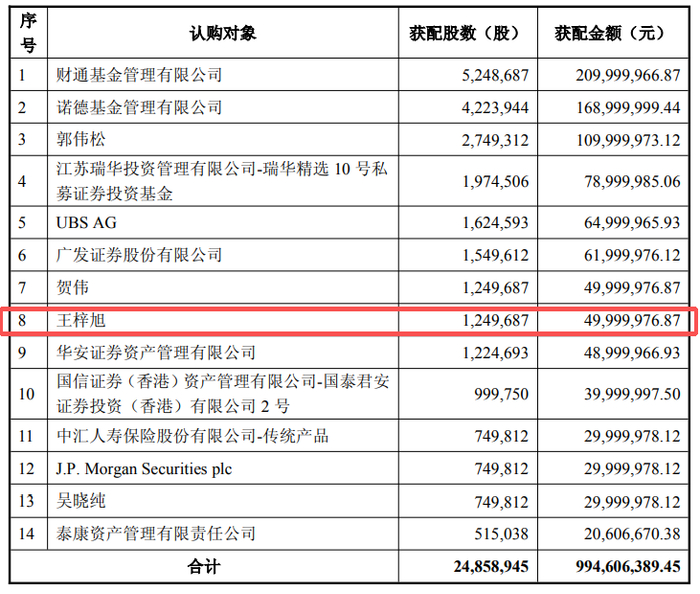
Task: Click amount 109,999,973.12
Action: point(628,140)
